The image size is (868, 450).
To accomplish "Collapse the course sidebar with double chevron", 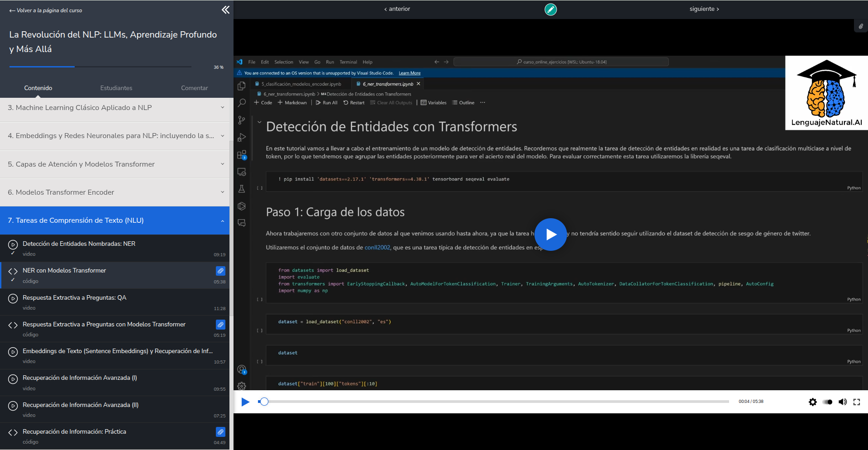I will 225,10.
